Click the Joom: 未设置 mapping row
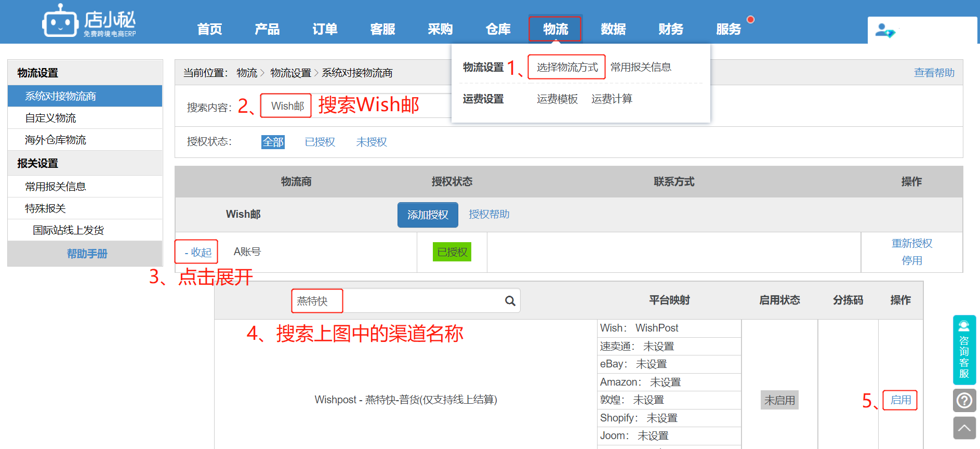Image resolution: width=980 pixels, height=449 pixels. [669, 435]
